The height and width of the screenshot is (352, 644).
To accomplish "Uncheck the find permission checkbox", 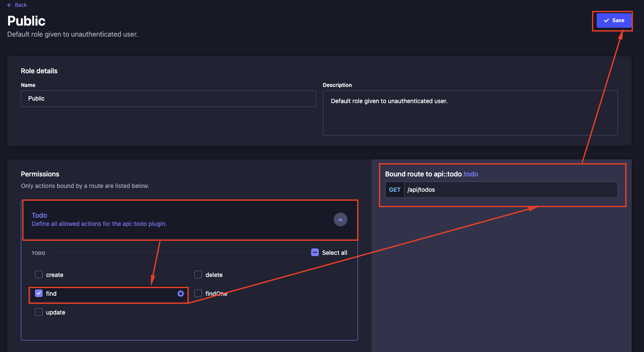I will click(39, 293).
